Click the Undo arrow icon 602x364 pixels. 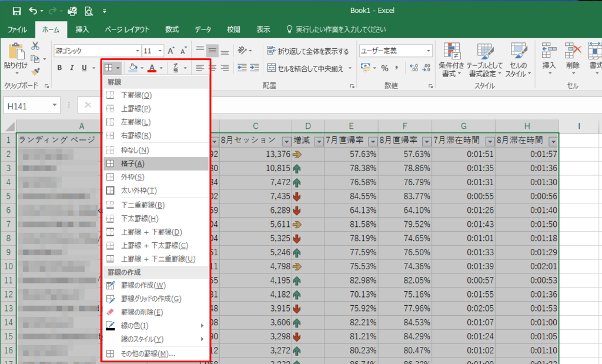(34, 11)
